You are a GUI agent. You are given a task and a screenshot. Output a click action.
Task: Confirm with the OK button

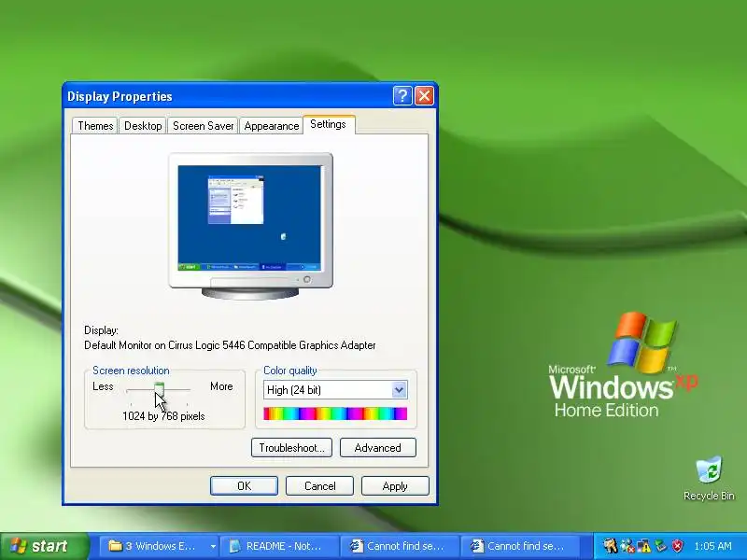pyautogui.click(x=244, y=485)
